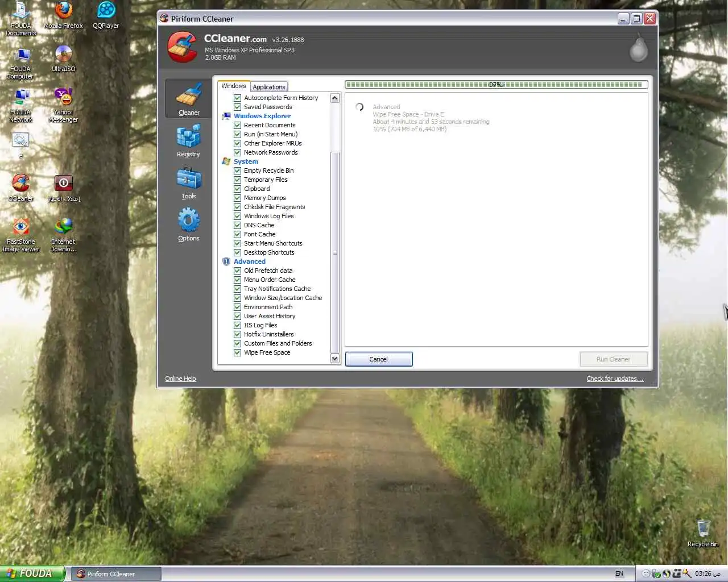
Task: Open FastStone Image Viewer desktop icon
Action: coord(20,235)
